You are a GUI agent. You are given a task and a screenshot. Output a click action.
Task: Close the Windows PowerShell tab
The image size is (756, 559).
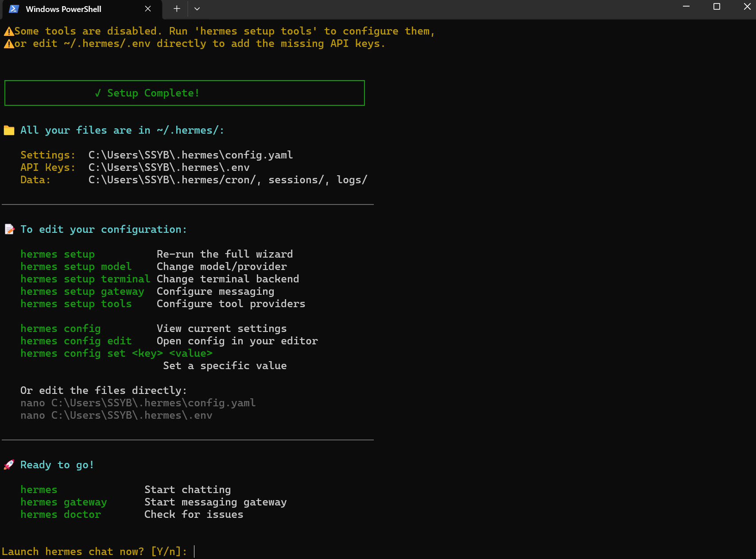tap(148, 9)
